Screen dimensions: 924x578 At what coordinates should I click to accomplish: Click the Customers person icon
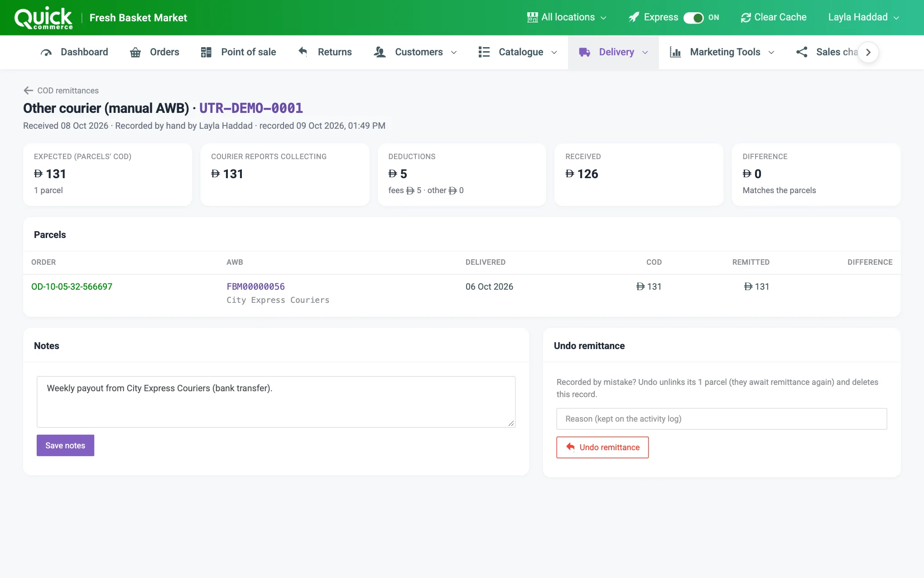[380, 52]
